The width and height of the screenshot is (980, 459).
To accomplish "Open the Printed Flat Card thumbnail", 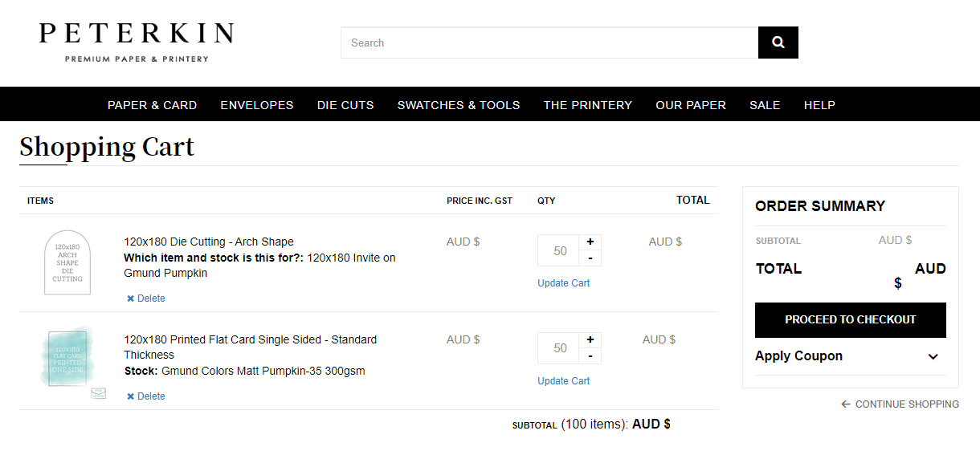I will (x=67, y=360).
